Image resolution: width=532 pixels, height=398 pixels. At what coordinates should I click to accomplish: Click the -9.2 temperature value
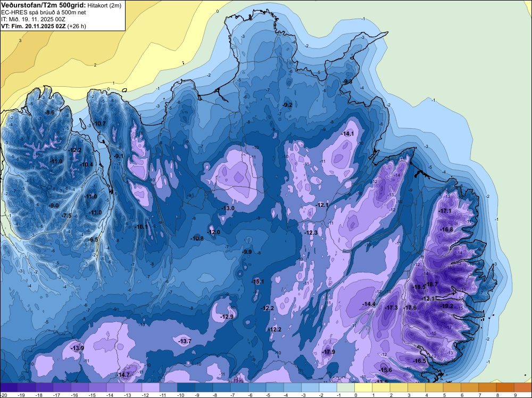[287, 105]
